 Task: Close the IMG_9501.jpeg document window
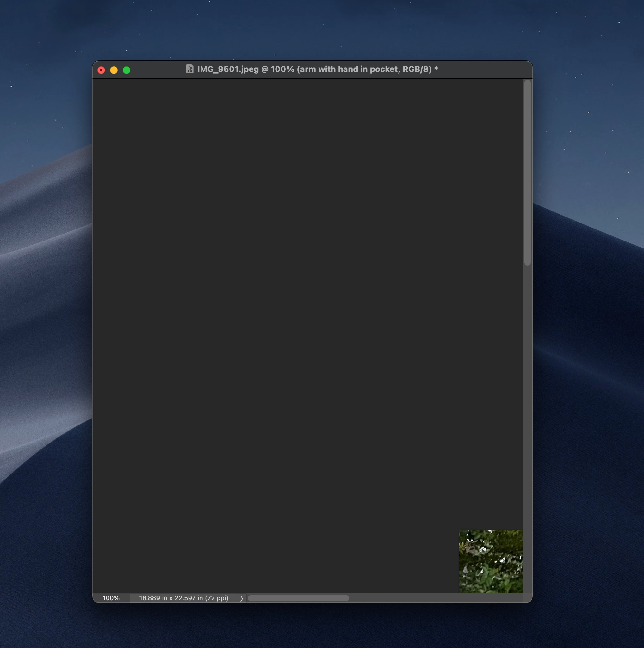coord(101,70)
